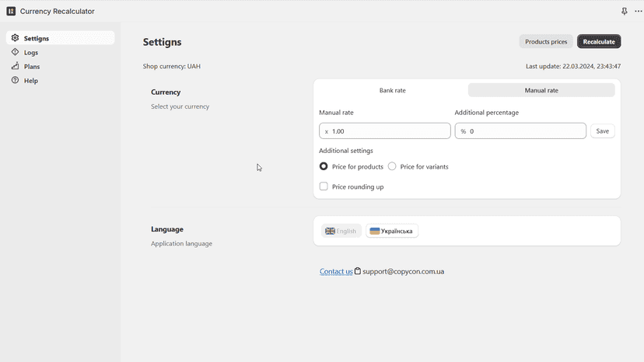Click the Plans chart icon in sidebar
This screenshot has height=362, width=644.
coord(16,66)
